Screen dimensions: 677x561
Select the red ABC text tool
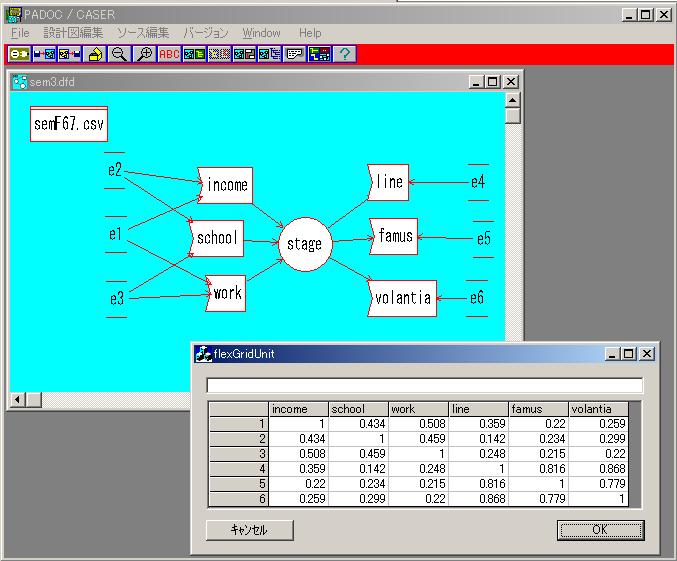[169, 54]
